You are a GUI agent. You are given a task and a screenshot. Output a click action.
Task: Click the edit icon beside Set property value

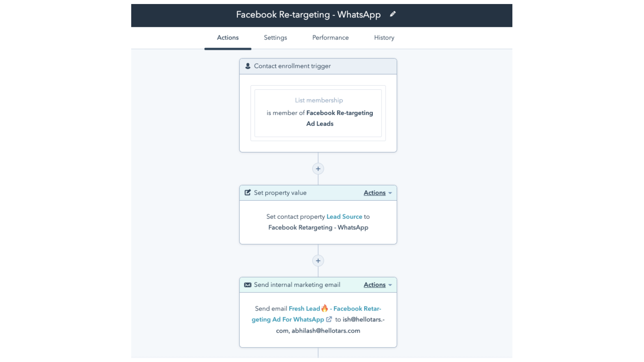click(248, 193)
